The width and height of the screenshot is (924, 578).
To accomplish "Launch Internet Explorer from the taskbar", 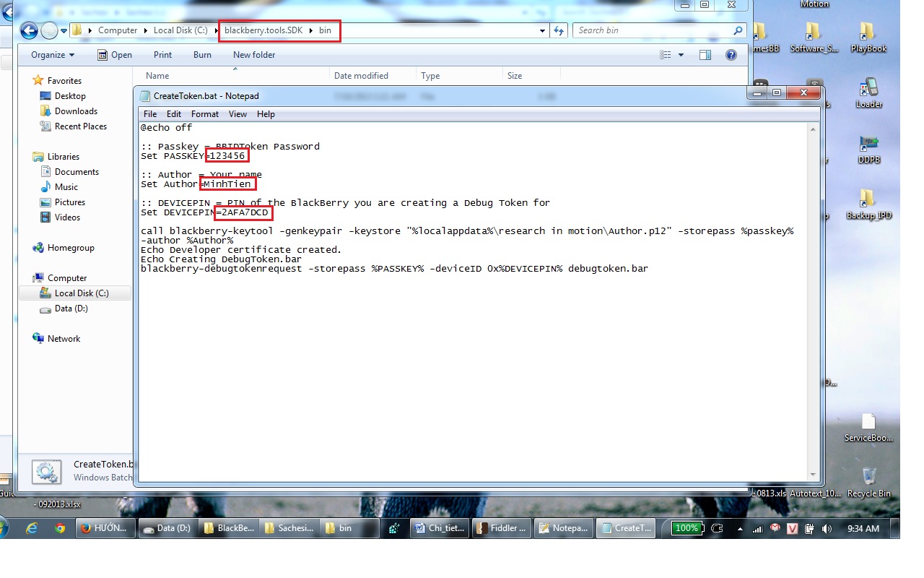I will 32,528.
